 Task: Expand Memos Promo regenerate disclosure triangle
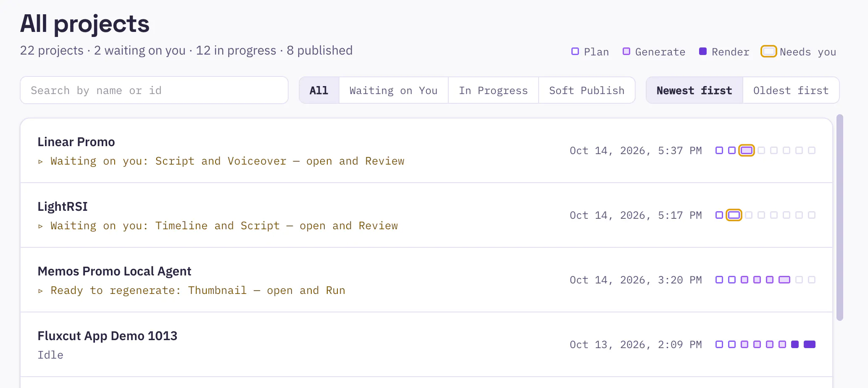click(x=40, y=291)
